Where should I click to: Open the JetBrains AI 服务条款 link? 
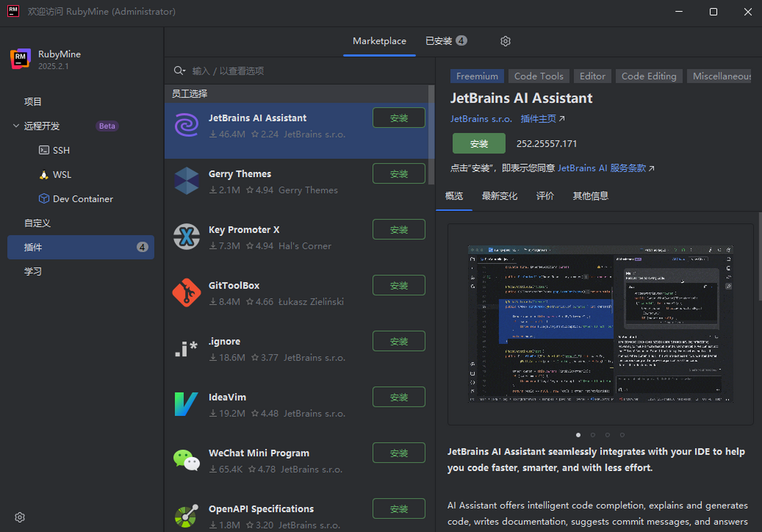(x=605, y=168)
